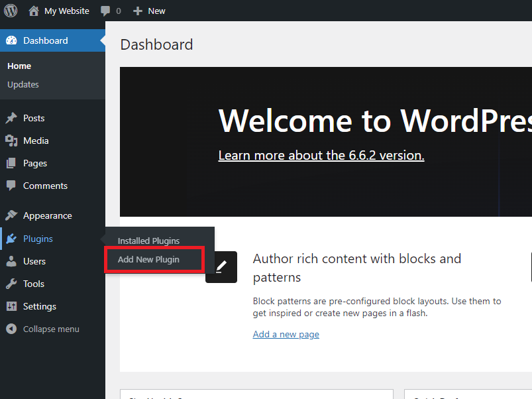Viewport: 532px width, 399px height.
Task: Select Installed Plugins from the flyout
Action: [148, 241]
